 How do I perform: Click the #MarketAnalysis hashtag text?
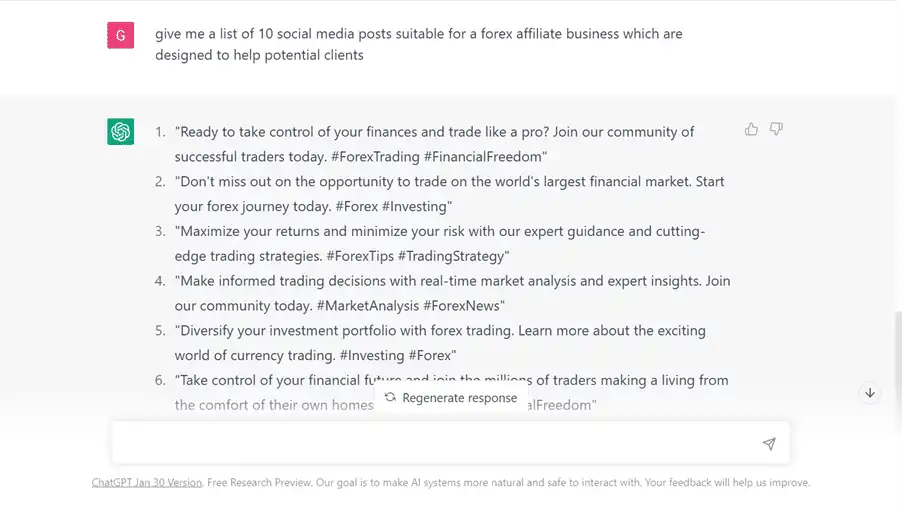tap(368, 305)
